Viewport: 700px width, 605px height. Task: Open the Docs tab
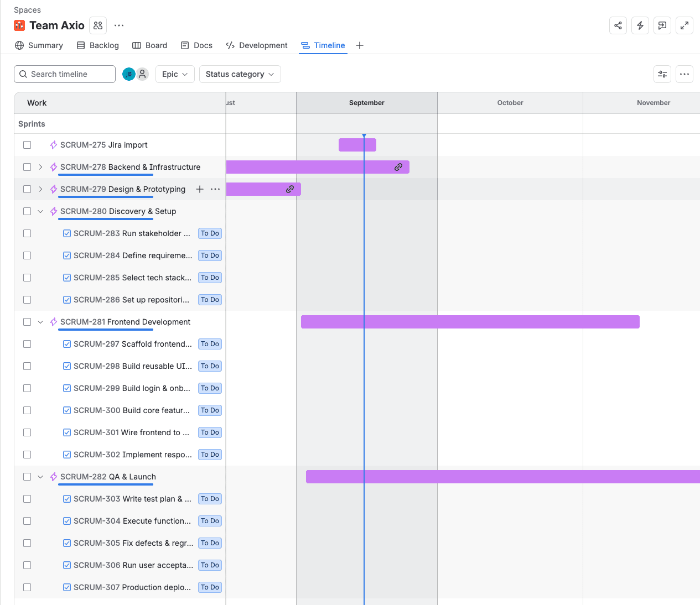196,45
